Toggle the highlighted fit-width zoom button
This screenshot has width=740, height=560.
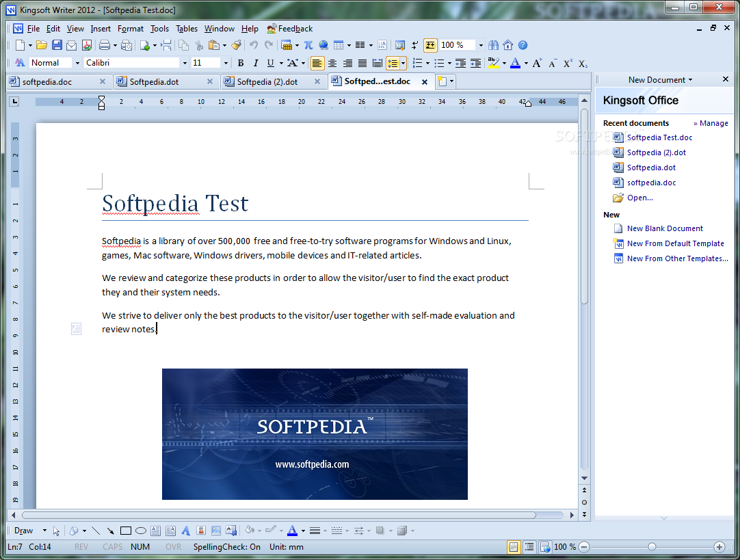430,45
